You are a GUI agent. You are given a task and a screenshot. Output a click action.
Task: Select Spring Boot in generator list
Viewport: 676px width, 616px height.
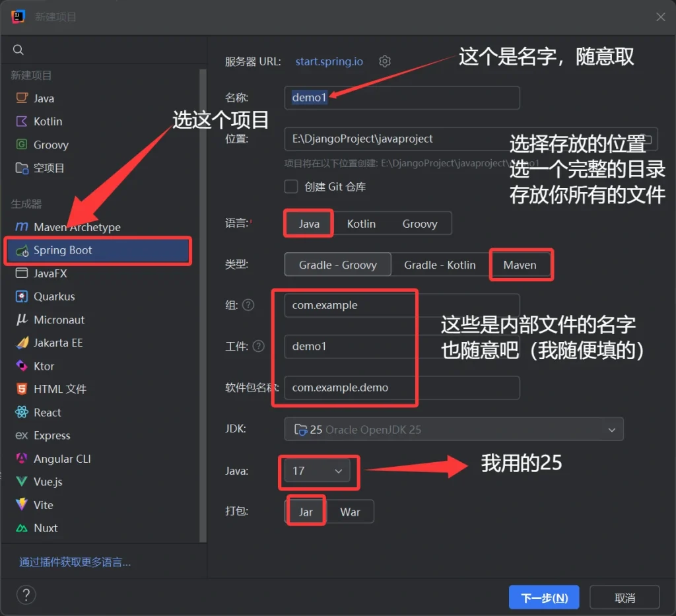click(63, 250)
